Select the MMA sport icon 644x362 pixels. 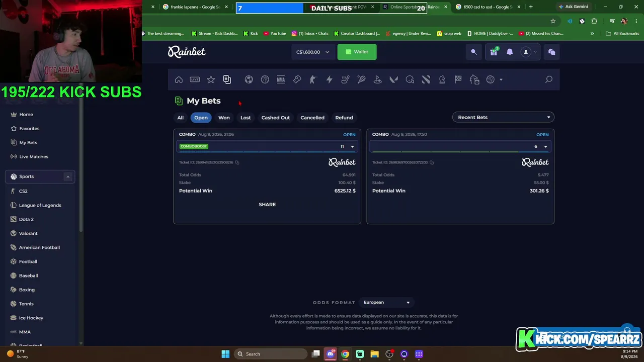pos(281,79)
